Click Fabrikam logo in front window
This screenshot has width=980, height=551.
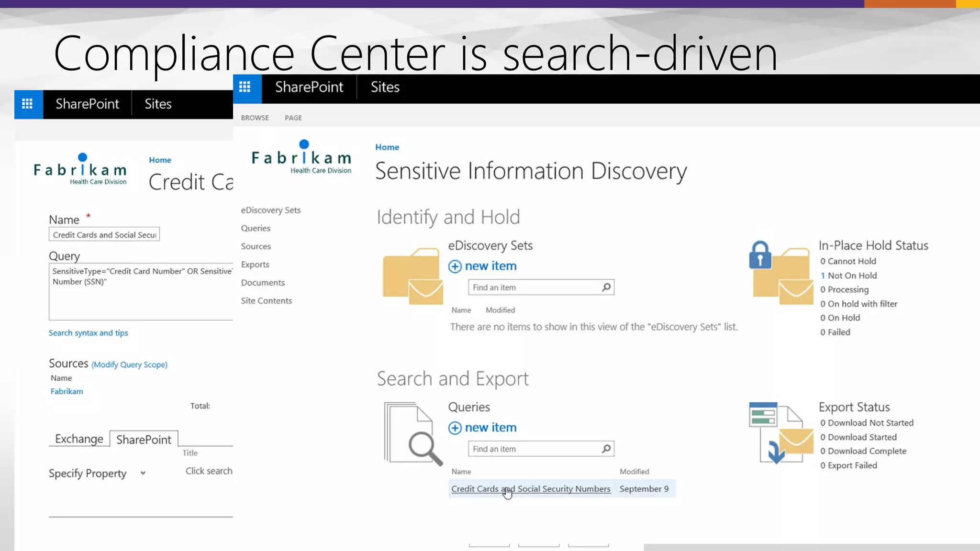[x=301, y=157]
